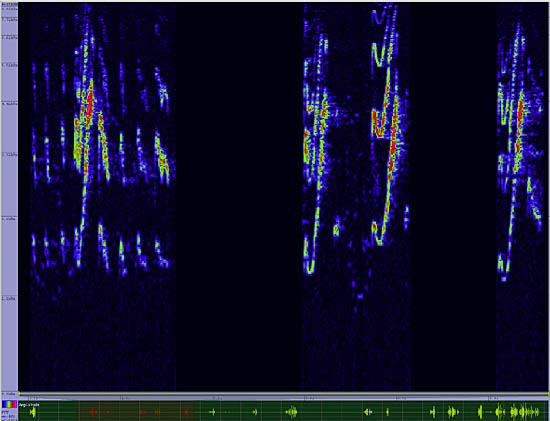Click the red highlighted selection in waveform overview
This screenshot has height=421, width=550.
135,411
